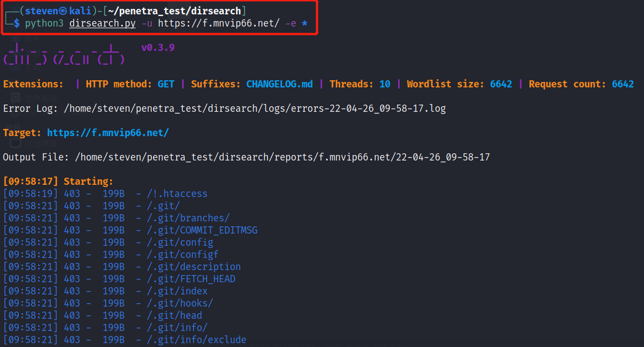Screen dimensions: 644x347
Task: Click the Suffixes value CHANGELOG.md
Action: (279, 84)
